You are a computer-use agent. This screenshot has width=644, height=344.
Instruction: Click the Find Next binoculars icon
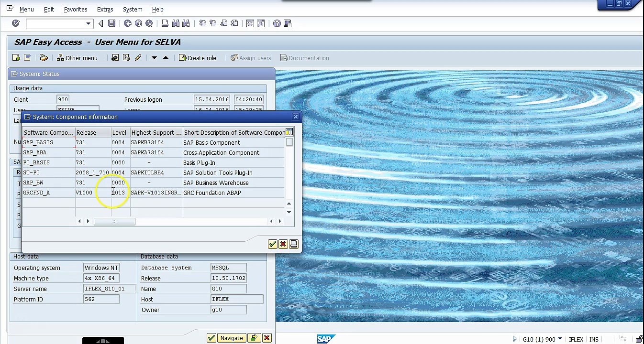pos(186,23)
